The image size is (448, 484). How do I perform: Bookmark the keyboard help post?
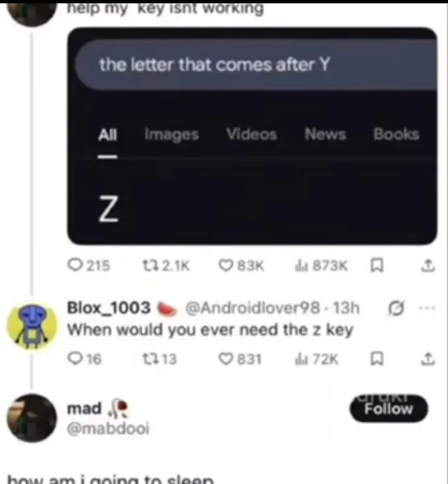click(377, 266)
